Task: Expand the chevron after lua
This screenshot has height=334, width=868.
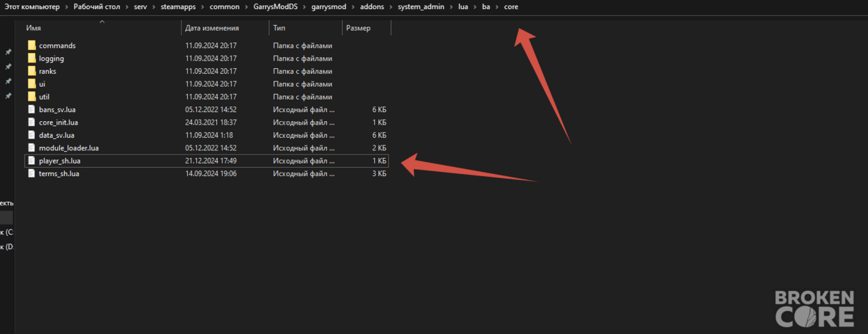Action: 475,7
